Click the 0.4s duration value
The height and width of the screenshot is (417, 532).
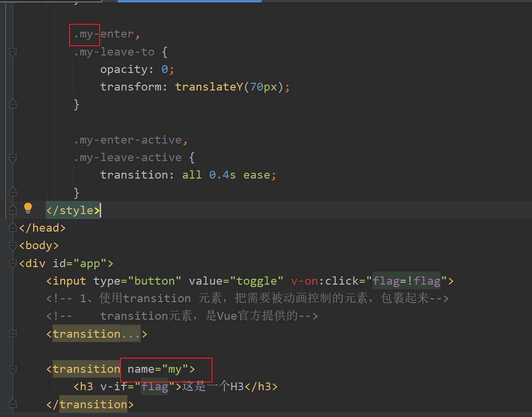[222, 175]
